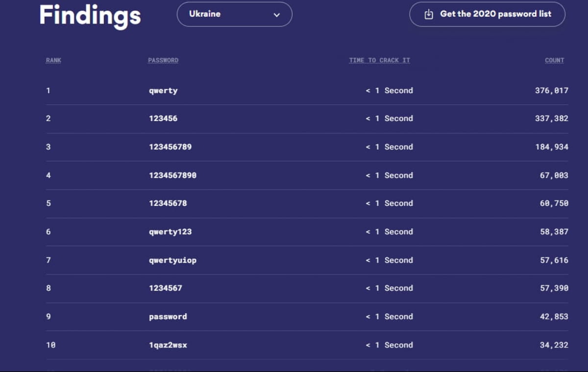Image resolution: width=588 pixels, height=372 pixels.
Task: Click the qwerty123 password text
Action: tap(170, 232)
